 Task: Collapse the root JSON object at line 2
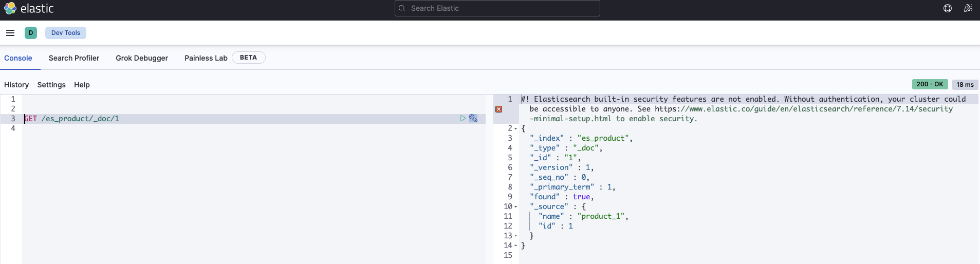pyautogui.click(x=516, y=128)
